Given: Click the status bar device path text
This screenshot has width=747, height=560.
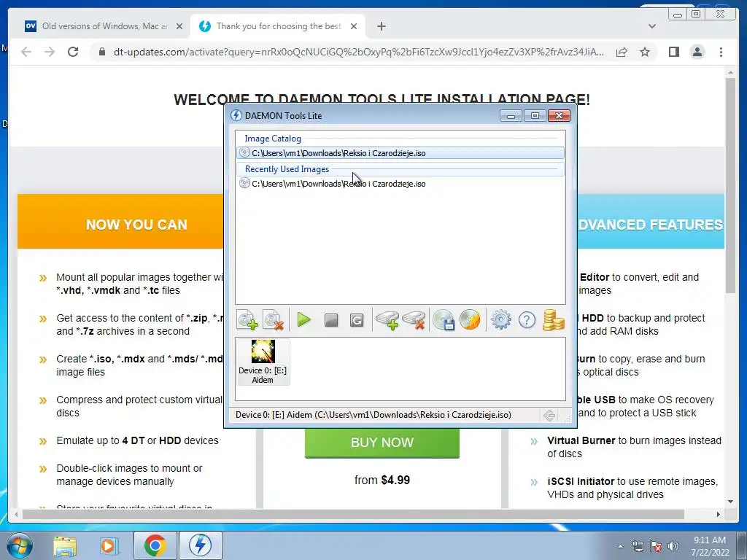Looking at the screenshot, I should [373, 415].
